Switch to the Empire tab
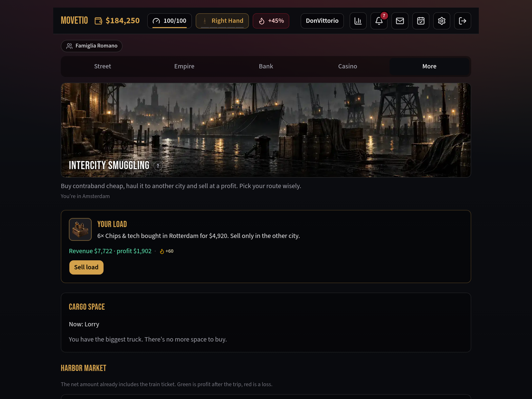 pos(184,66)
